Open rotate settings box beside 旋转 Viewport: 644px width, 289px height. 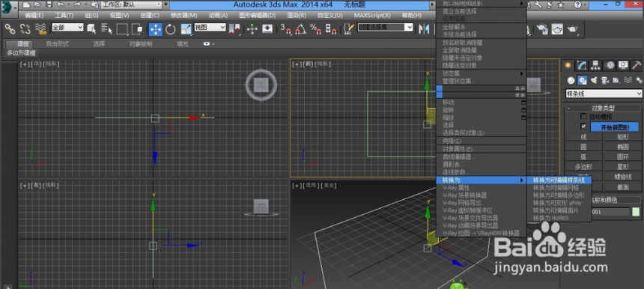pyautogui.click(x=523, y=110)
